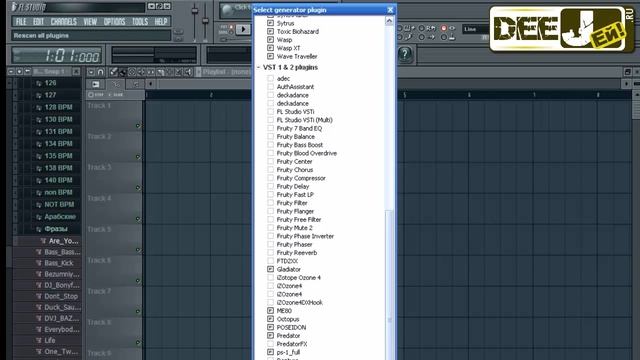
Task: Expand the 138 BPM folder in browser
Action: coord(39,168)
